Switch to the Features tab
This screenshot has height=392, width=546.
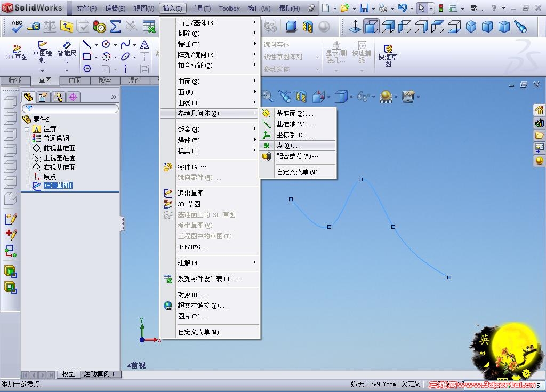click(x=15, y=81)
